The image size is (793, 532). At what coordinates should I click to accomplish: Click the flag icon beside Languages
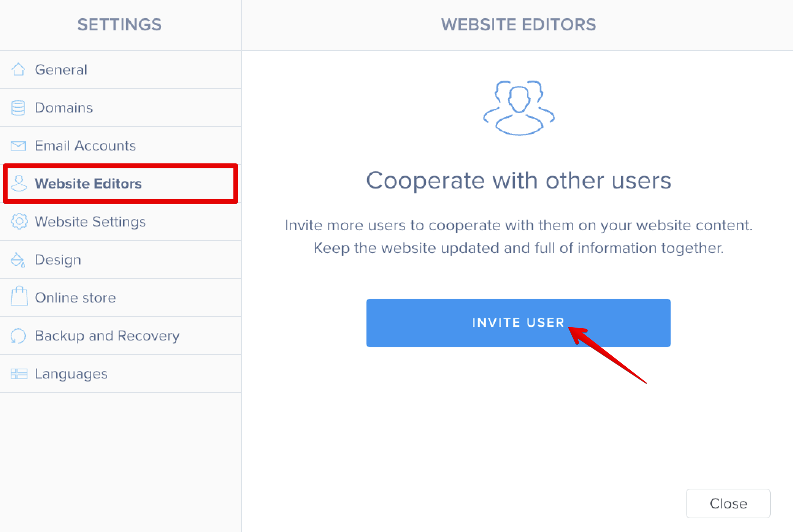coord(19,374)
